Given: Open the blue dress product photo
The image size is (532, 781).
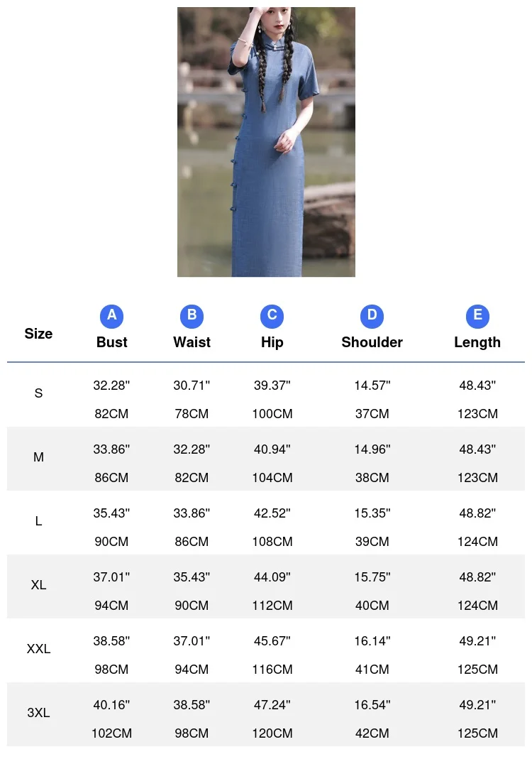Looking at the screenshot, I should 266,142.
